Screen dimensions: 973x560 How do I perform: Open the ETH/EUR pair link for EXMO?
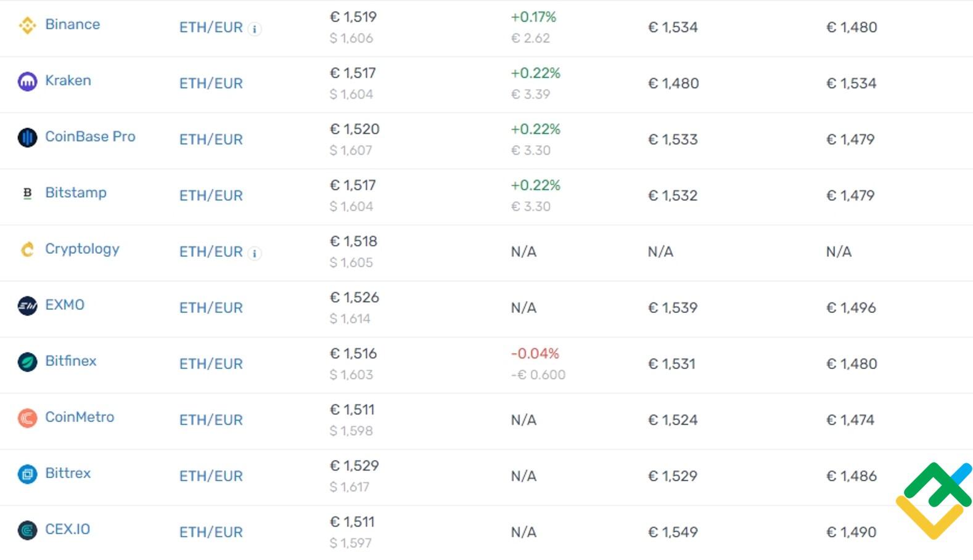(x=211, y=308)
